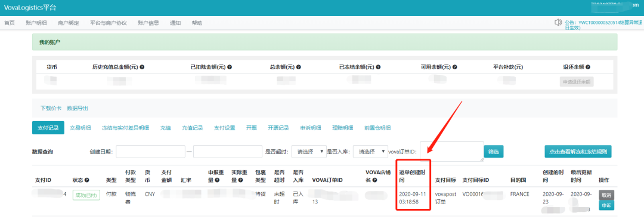Open the 是否入库 dropdown
Screen dimensions: 644x219
(370, 152)
